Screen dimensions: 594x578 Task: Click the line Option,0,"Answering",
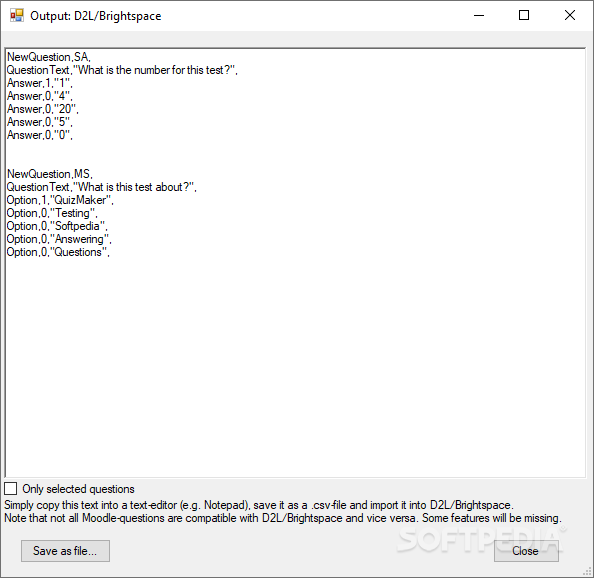tap(59, 239)
